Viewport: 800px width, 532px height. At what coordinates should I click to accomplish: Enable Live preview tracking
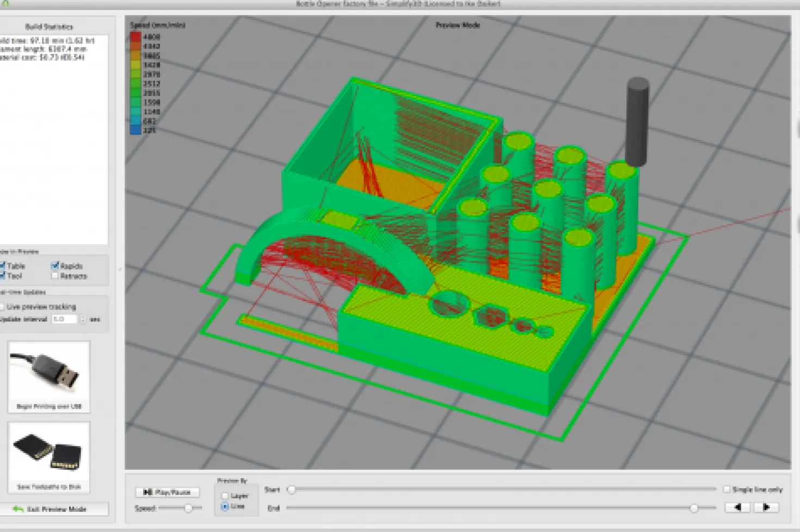coord(2,307)
